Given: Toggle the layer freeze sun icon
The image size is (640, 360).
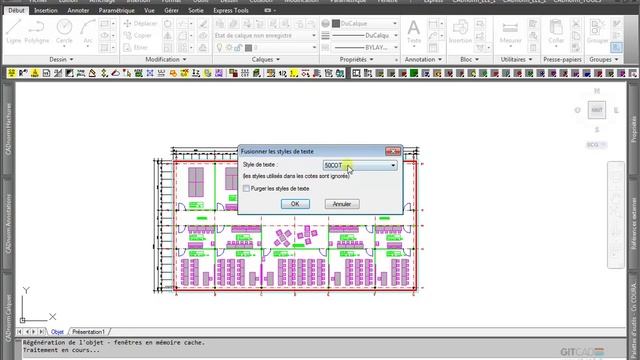Looking at the screenshot, I should point(229,48).
